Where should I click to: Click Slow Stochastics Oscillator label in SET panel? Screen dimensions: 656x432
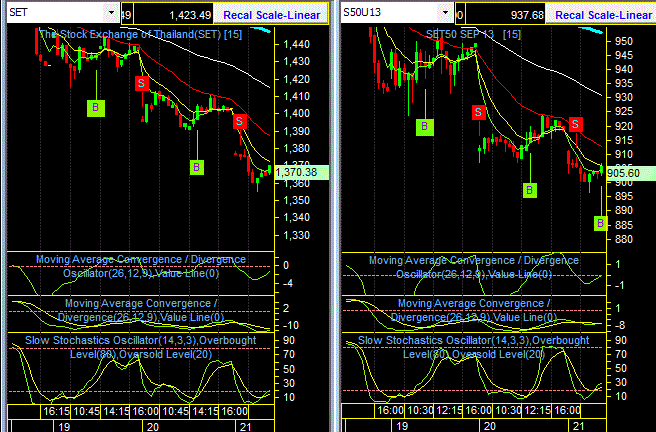(x=141, y=347)
